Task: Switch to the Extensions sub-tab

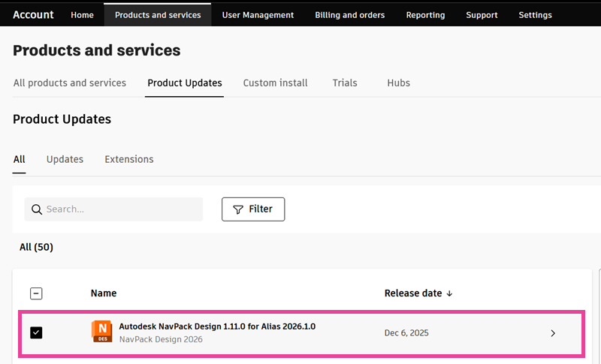Action: click(x=129, y=159)
